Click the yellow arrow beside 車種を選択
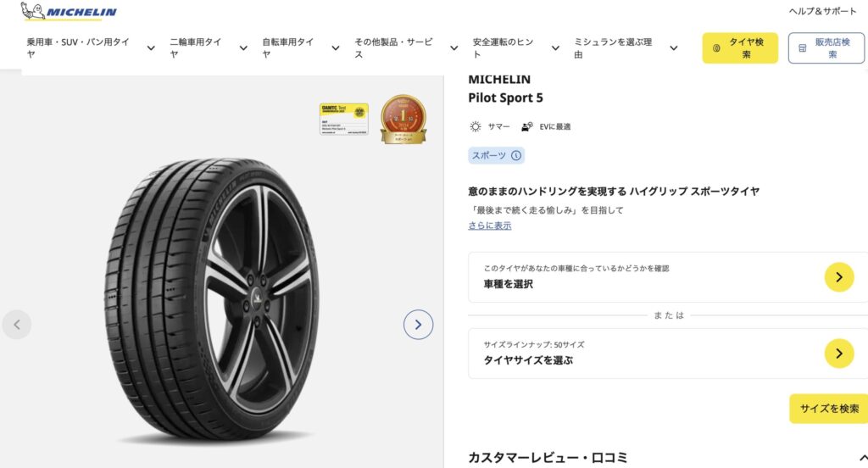868x468 pixels. pos(838,277)
